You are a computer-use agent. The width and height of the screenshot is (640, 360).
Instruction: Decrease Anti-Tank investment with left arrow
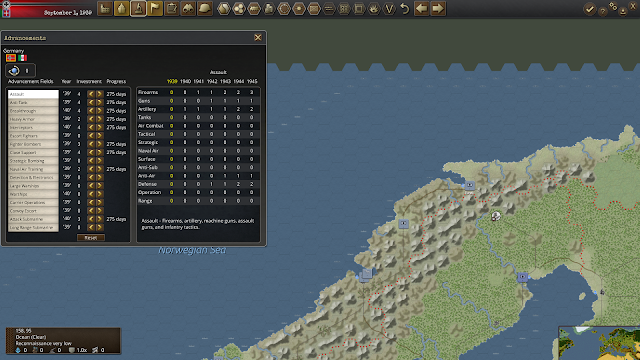tap(91, 102)
